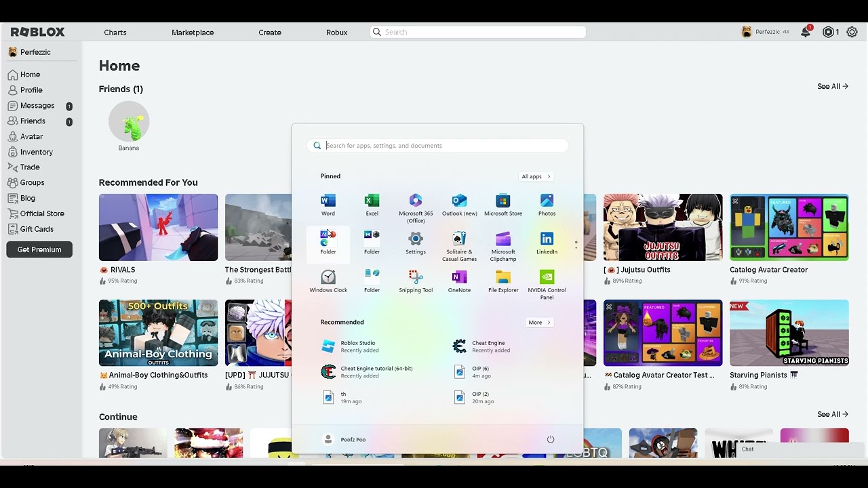Open the Photos app
This screenshot has width=868, height=488.
pyautogui.click(x=547, y=205)
